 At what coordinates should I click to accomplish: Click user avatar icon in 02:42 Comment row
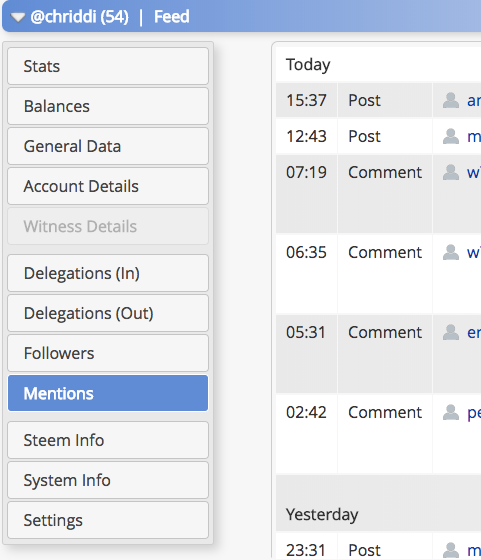click(x=451, y=412)
